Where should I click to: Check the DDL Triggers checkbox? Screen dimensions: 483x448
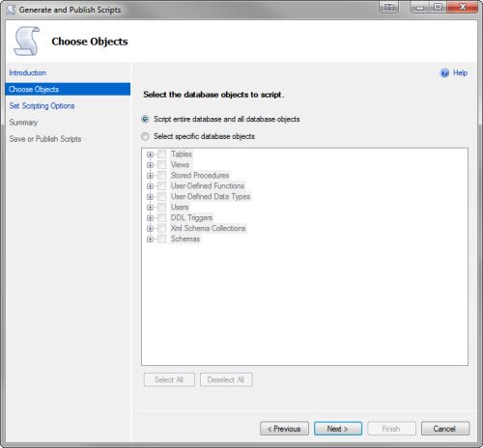[x=162, y=217]
